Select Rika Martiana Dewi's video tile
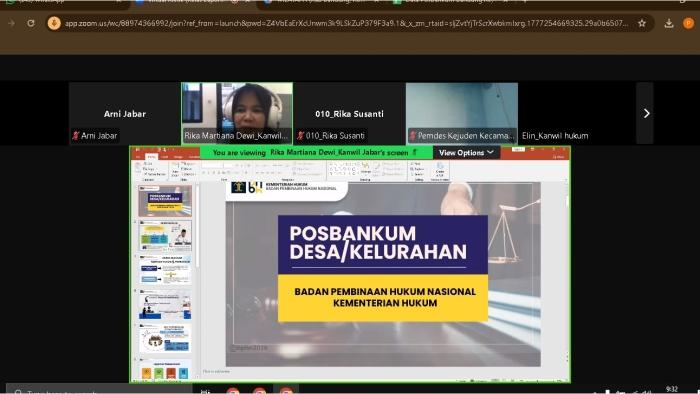Screen dimensions: 700x394 237,113
